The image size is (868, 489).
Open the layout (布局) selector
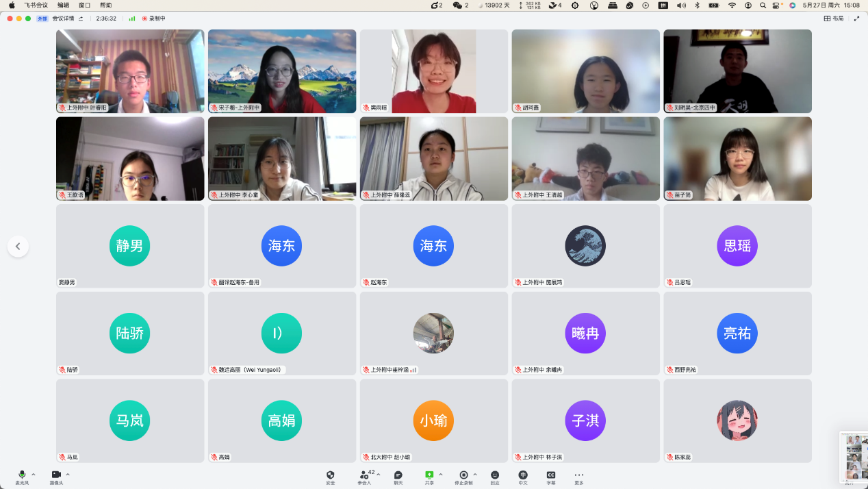[x=834, y=18]
